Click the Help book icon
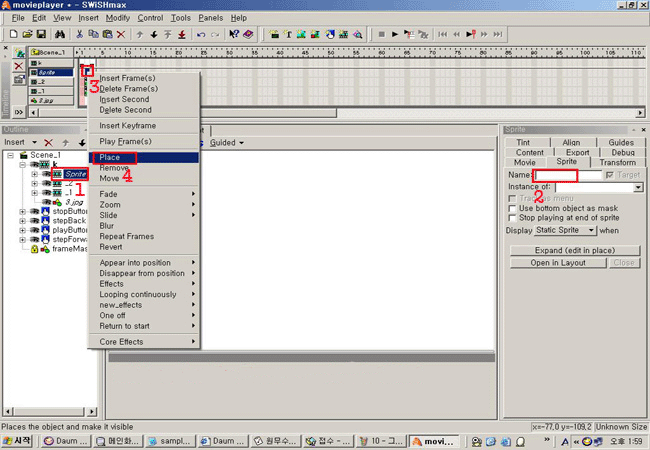 pyautogui.click(x=248, y=34)
